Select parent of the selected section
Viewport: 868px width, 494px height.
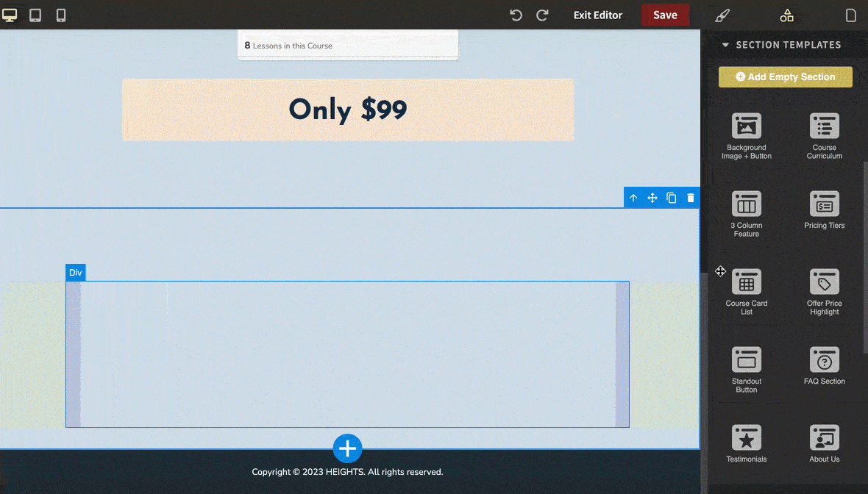[633, 198]
